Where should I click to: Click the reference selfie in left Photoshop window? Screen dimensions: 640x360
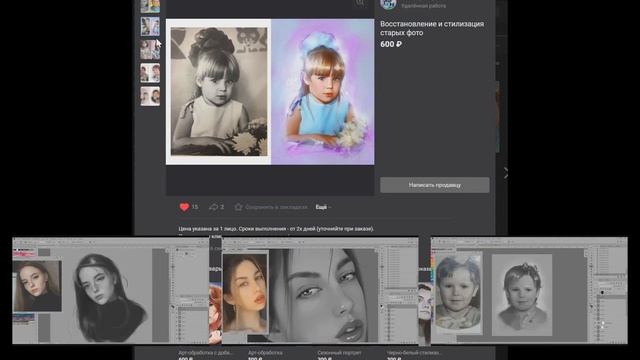click(37, 286)
